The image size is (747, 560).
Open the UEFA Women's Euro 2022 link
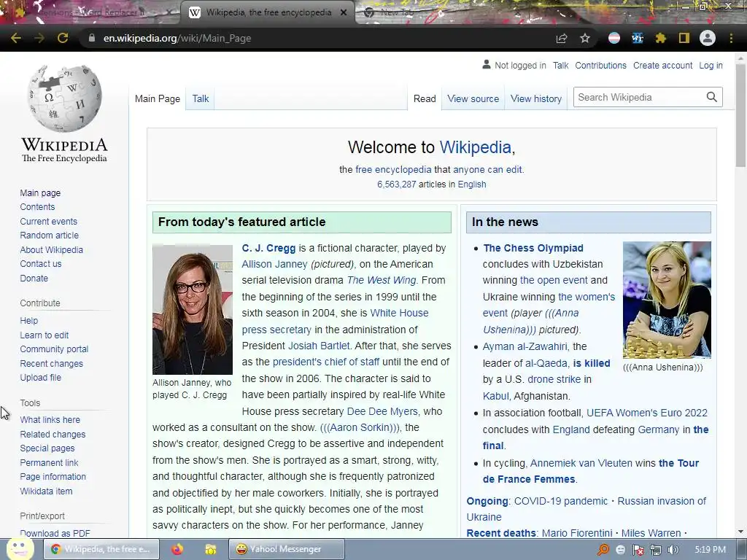[x=647, y=413]
